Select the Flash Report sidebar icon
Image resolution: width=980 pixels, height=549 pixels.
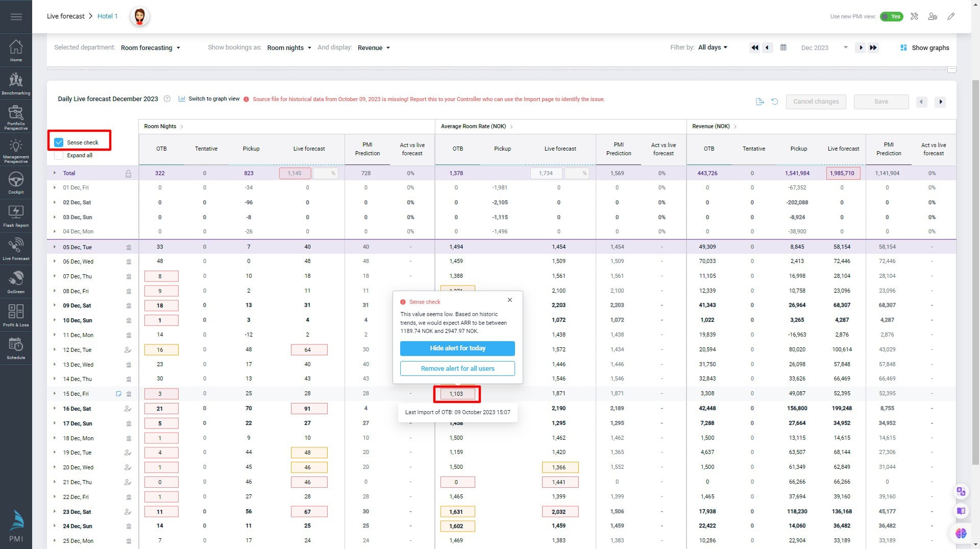(16, 216)
